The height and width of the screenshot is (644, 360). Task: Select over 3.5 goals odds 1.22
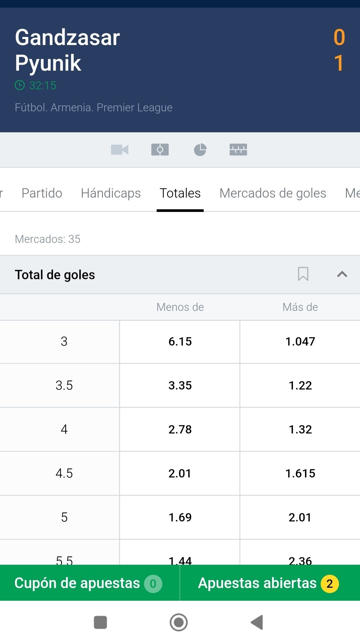pyautogui.click(x=300, y=385)
